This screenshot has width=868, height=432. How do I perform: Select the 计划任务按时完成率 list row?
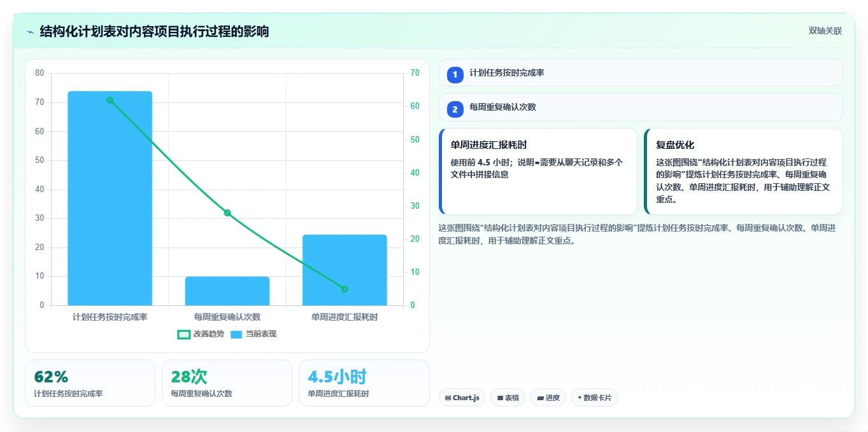[641, 73]
